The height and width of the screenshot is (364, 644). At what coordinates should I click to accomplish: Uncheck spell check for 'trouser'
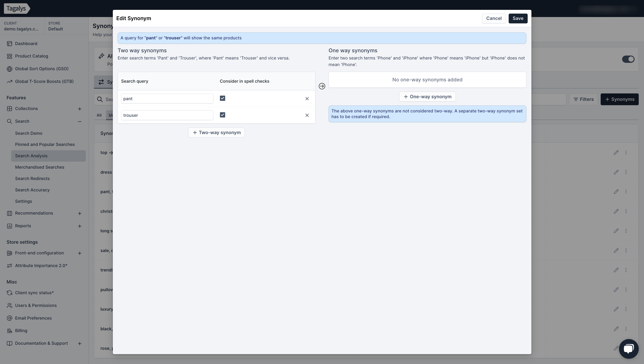pyautogui.click(x=222, y=115)
